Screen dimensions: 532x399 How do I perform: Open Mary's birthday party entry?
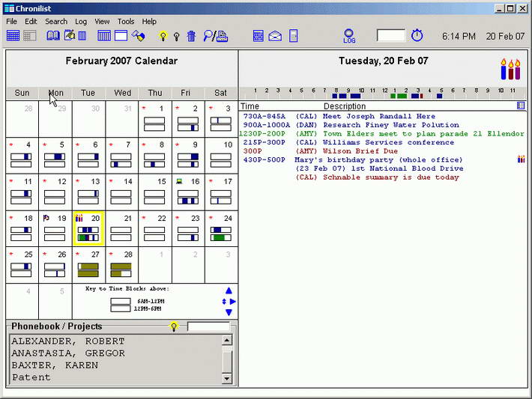coord(378,159)
